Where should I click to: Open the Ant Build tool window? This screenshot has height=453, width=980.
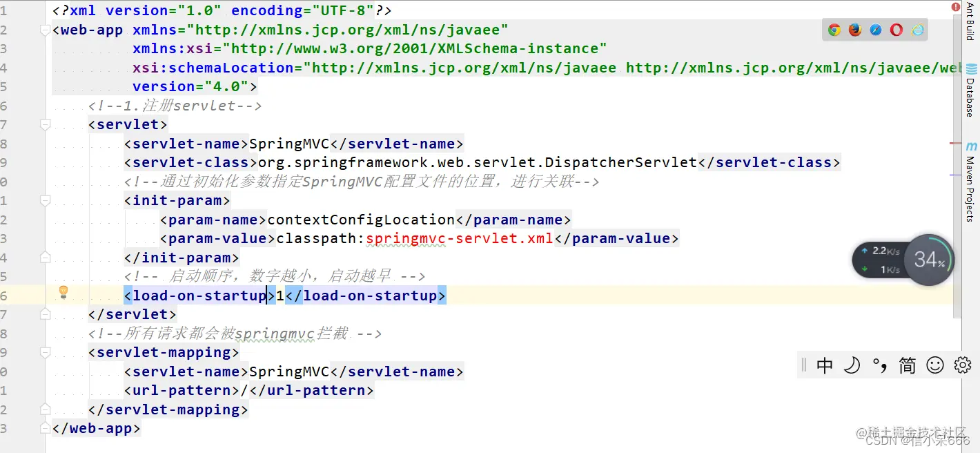pyautogui.click(x=970, y=21)
